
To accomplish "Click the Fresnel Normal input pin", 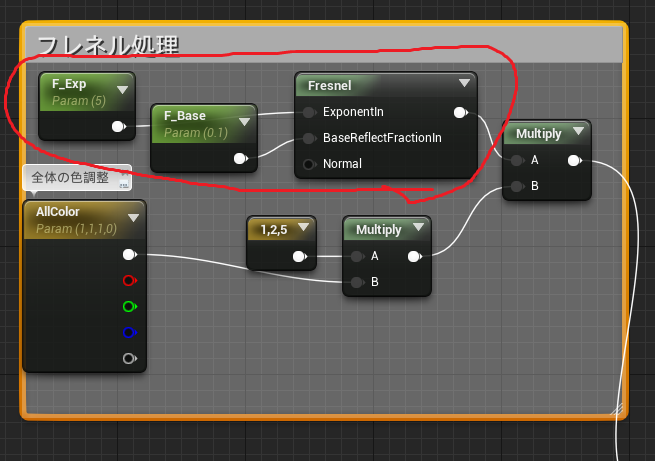I will coord(310,165).
